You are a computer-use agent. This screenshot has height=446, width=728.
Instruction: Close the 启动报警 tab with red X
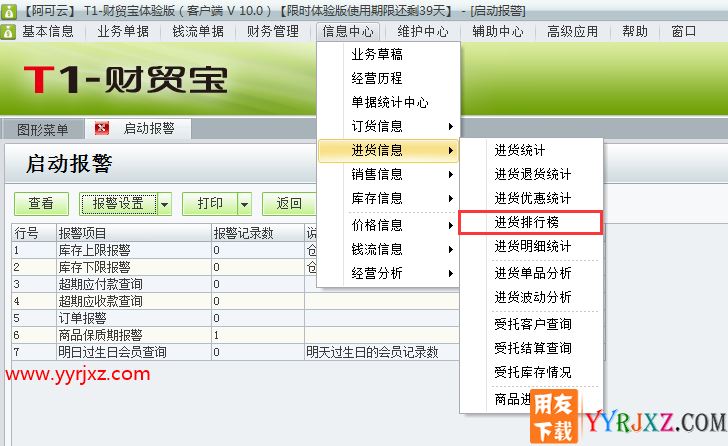click(x=102, y=128)
